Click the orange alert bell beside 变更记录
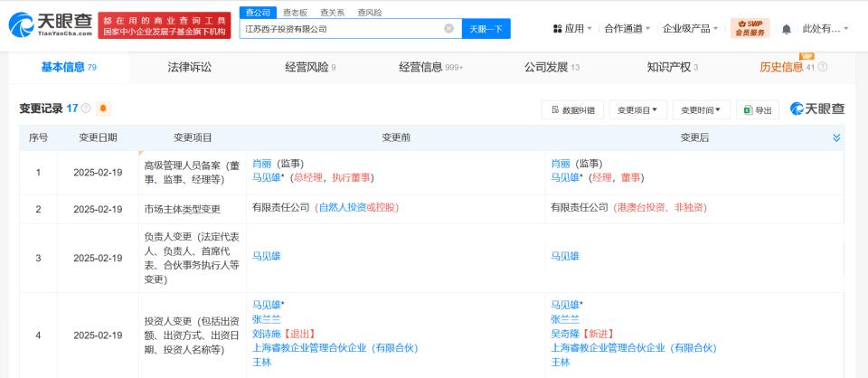The image size is (868, 378). click(x=103, y=109)
